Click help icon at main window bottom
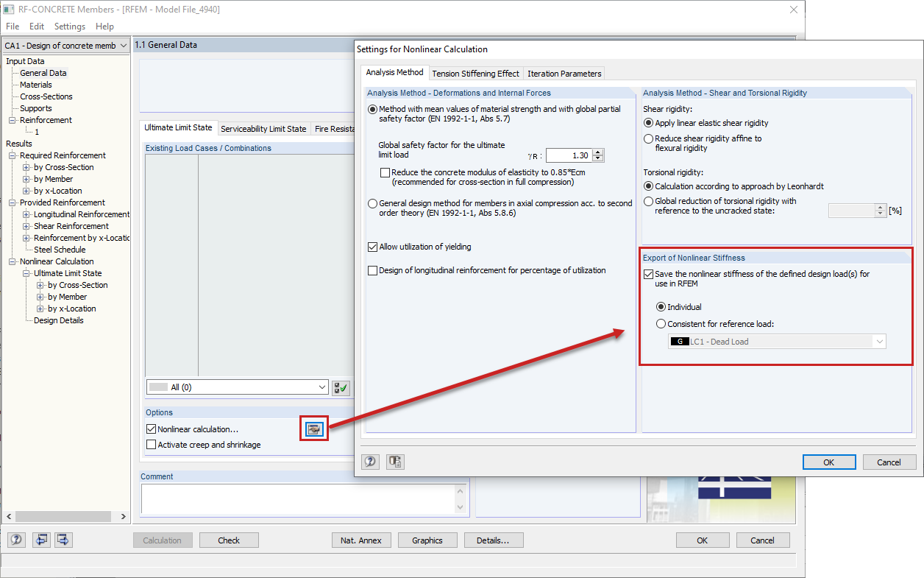Viewport: 924px width, 578px height. (x=17, y=540)
